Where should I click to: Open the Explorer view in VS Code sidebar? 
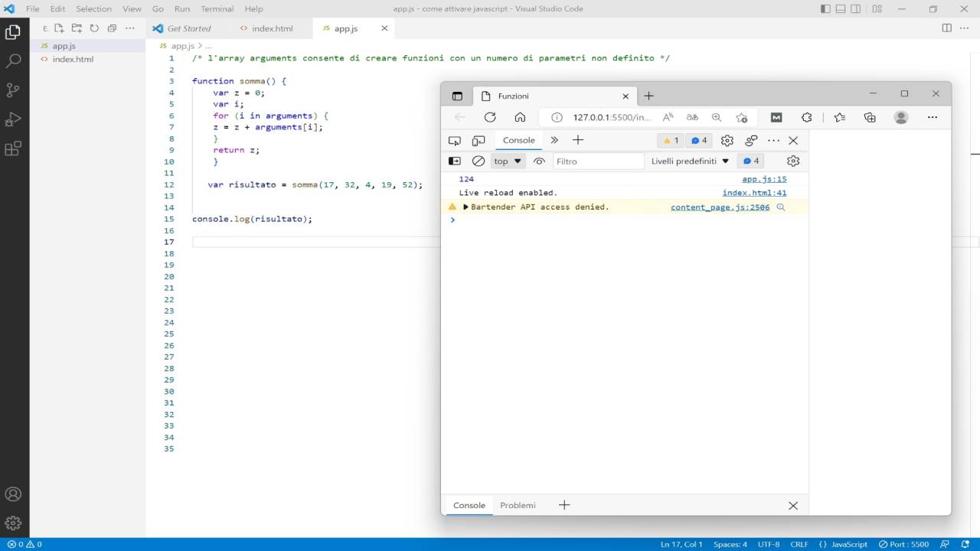click(12, 32)
